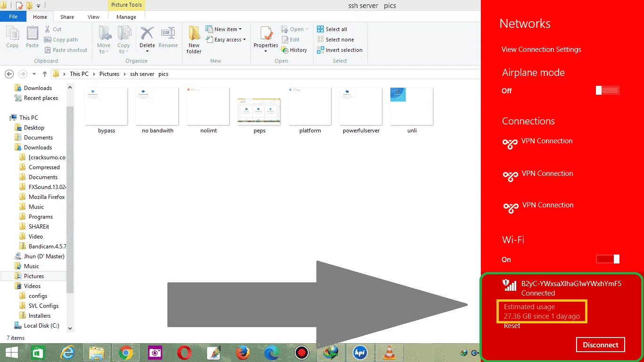Click Copy path in the ribbon
Screen dimensions: 644x362
click(61, 40)
